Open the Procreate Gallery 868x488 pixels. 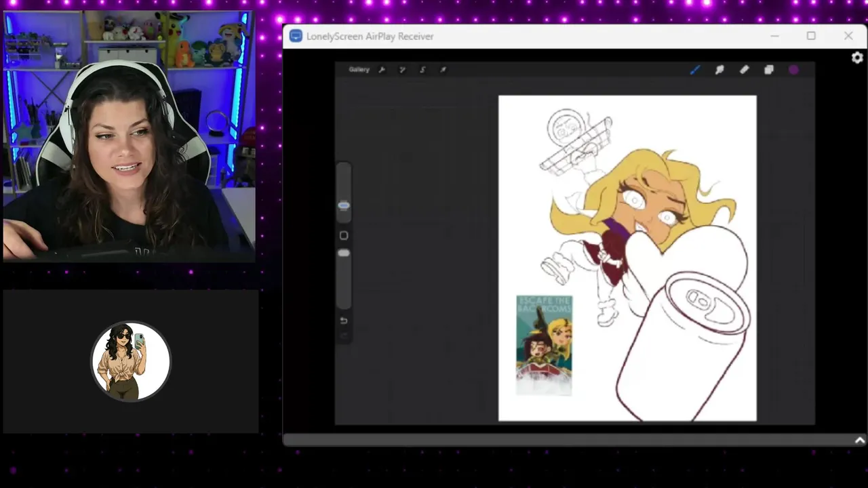pyautogui.click(x=359, y=70)
